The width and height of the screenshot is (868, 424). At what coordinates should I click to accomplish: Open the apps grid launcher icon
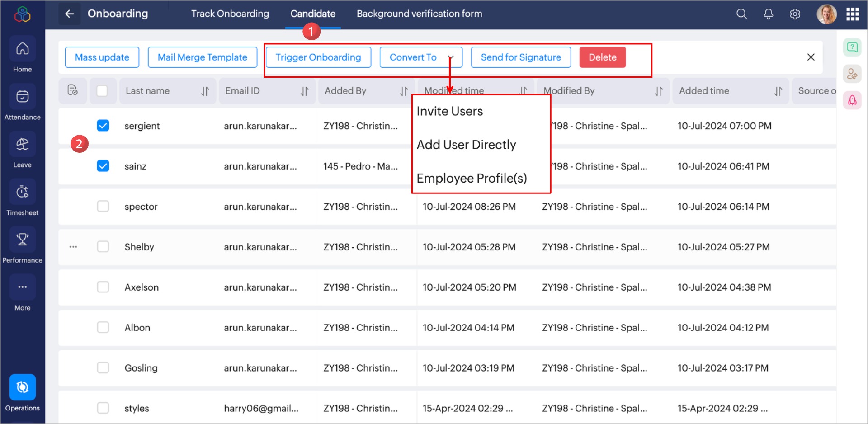click(852, 14)
